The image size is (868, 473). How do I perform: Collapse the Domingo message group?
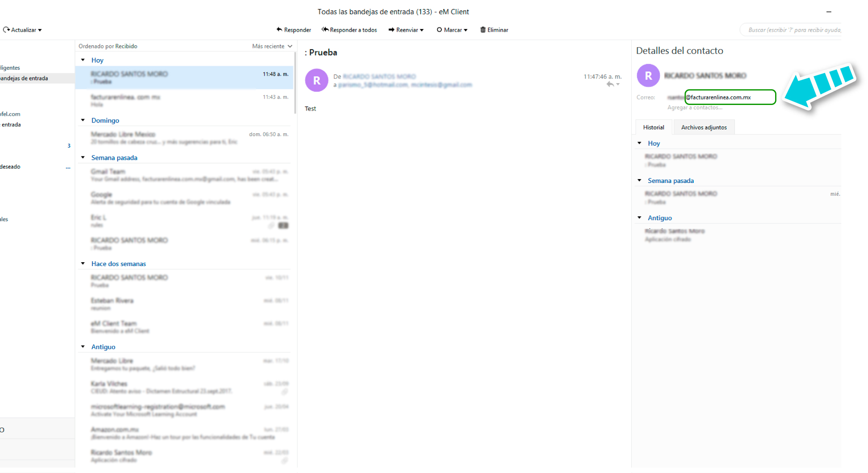click(83, 120)
